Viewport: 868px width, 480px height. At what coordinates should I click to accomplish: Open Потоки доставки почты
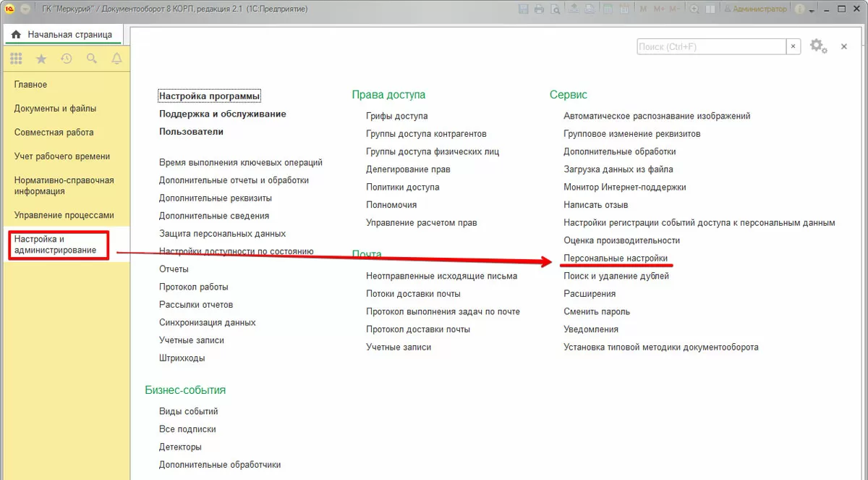(x=414, y=293)
